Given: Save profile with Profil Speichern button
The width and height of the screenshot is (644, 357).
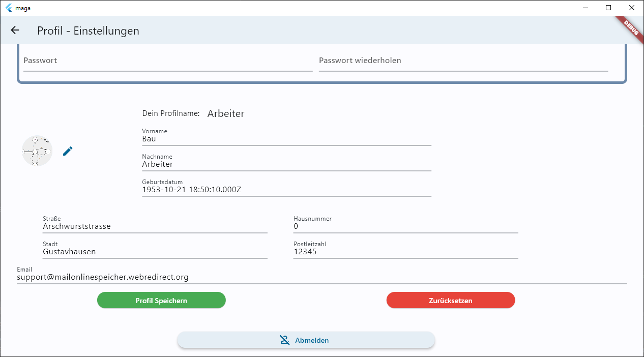Looking at the screenshot, I should (x=161, y=301).
